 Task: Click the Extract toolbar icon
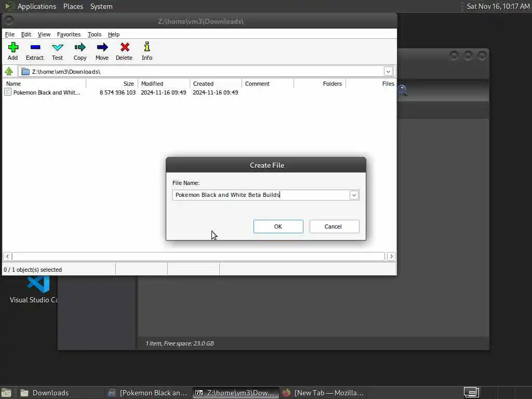pyautogui.click(x=35, y=51)
